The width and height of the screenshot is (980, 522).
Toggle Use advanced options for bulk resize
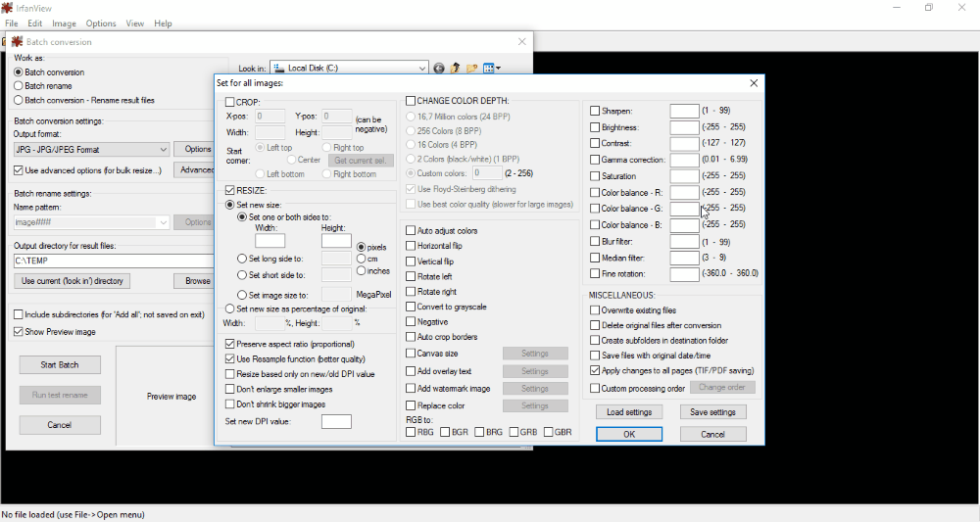pyautogui.click(x=18, y=169)
